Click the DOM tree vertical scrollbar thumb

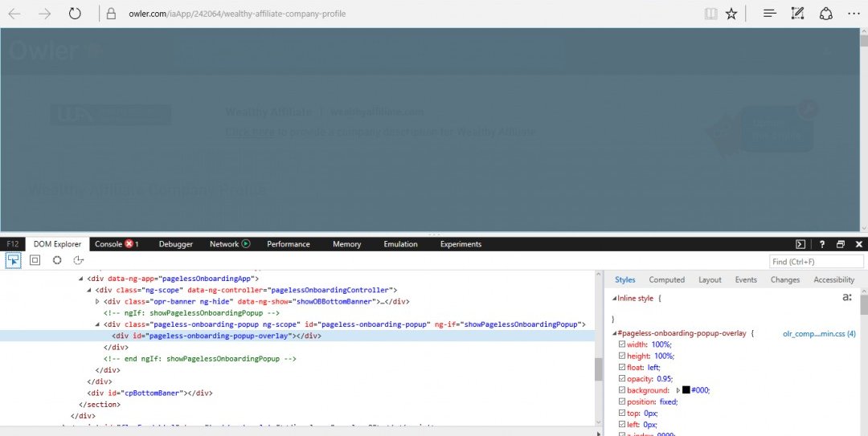coord(599,369)
